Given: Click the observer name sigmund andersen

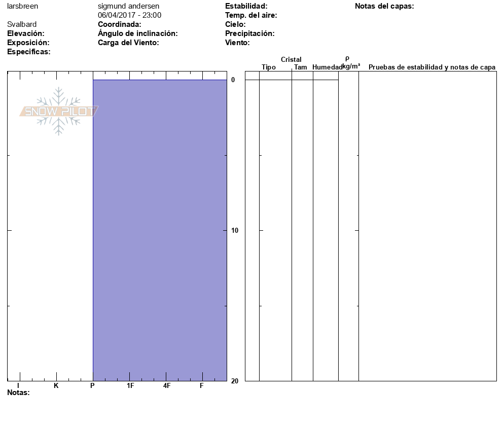Looking at the screenshot, I should pos(128,6).
